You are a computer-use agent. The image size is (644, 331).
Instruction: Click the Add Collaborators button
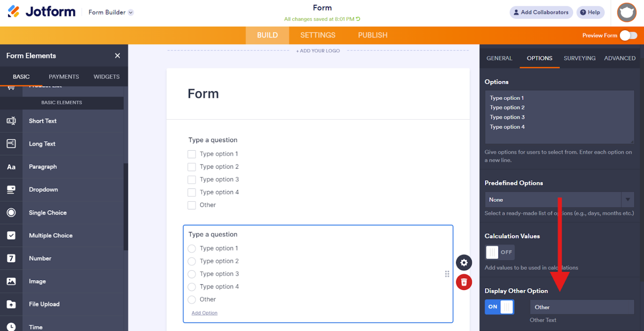(541, 12)
